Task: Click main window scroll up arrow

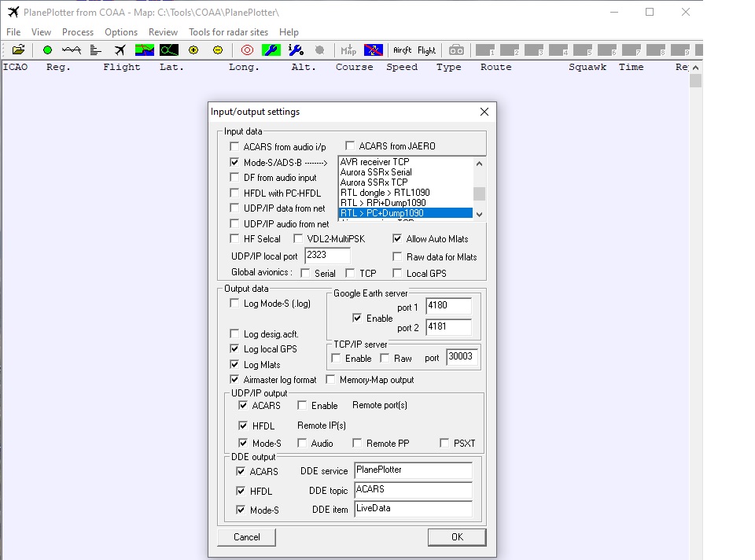Action: (x=695, y=68)
